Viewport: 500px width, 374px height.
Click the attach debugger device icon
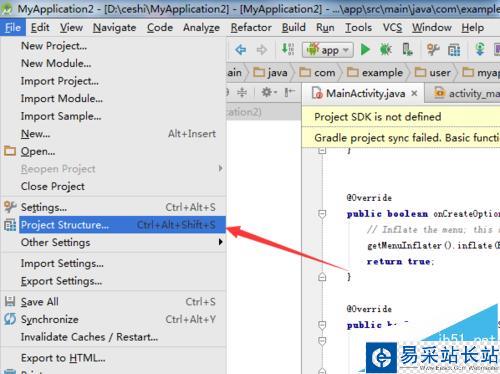(407, 50)
